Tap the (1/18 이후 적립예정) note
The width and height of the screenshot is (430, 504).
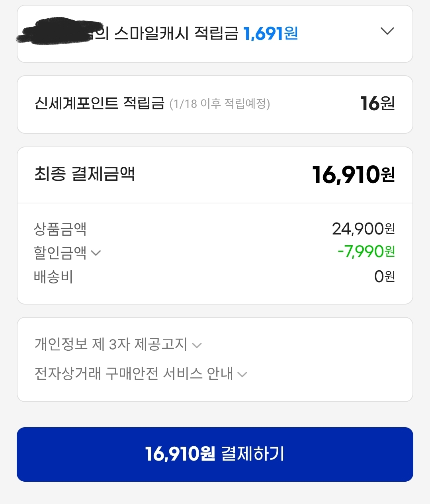click(x=219, y=104)
